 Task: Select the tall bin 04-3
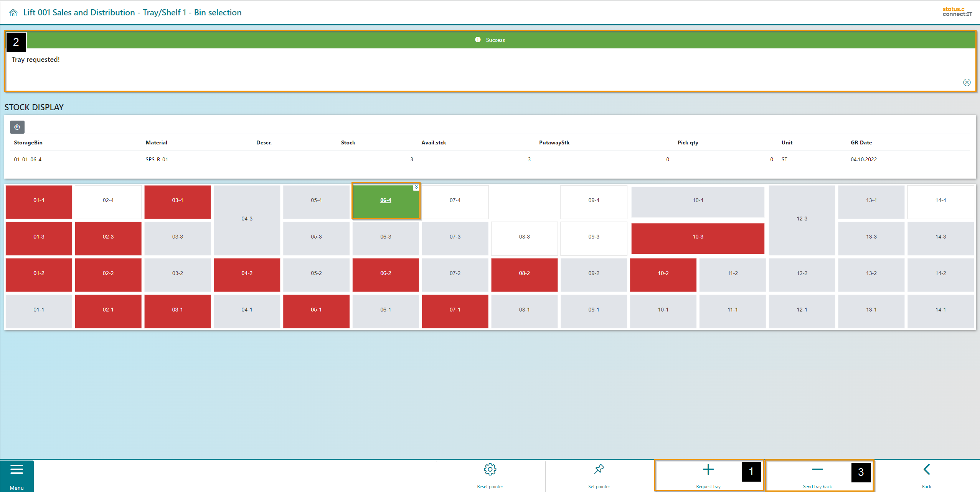point(247,219)
